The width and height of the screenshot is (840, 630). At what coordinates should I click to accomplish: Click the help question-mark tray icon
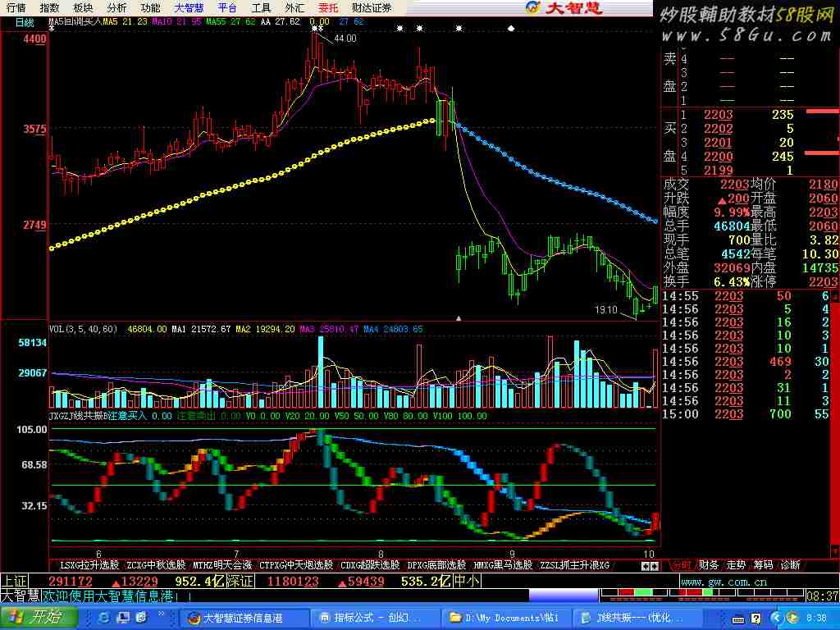755,619
